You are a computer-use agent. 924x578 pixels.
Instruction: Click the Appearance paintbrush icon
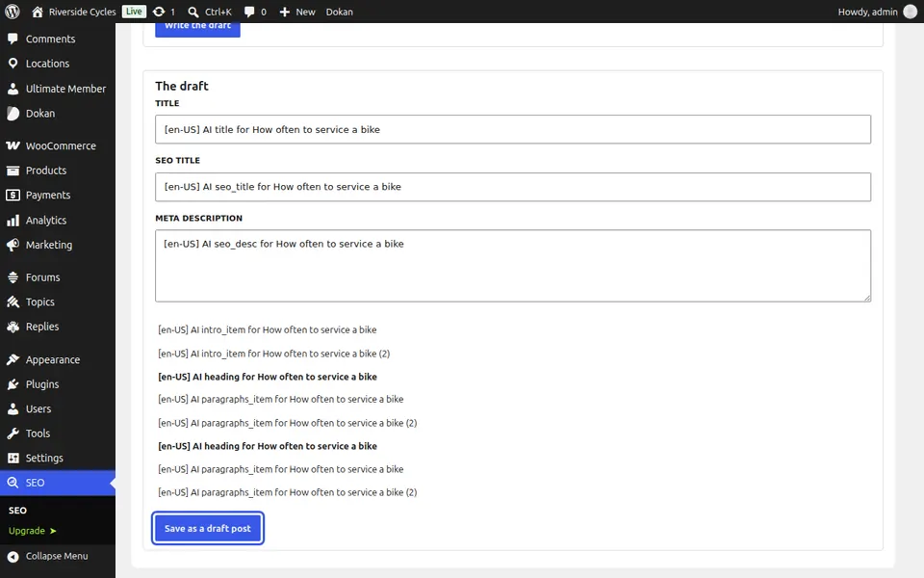13,359
